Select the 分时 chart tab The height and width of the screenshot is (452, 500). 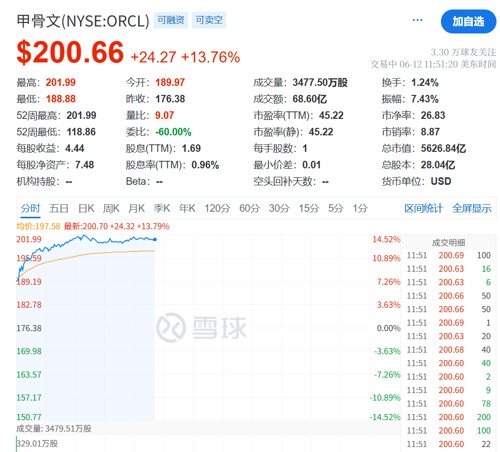coord(30,208)
